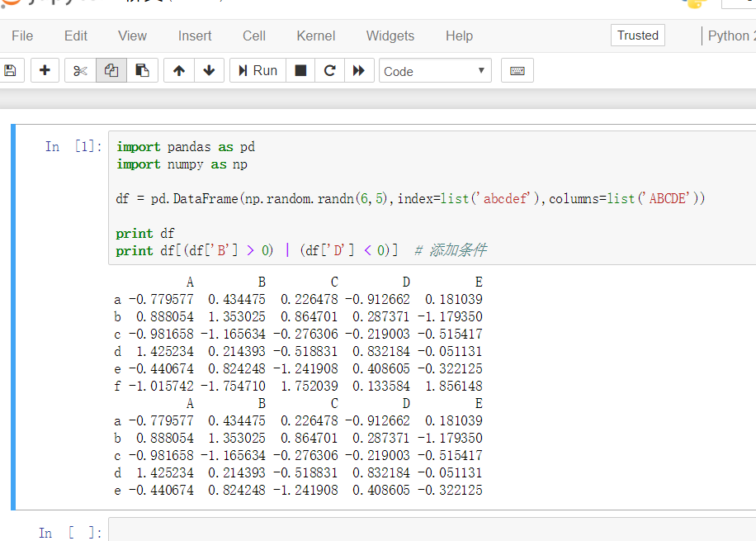Click value -1.754710 in row f
This screenshot has height=541, width=756.
tap(233, 386)
